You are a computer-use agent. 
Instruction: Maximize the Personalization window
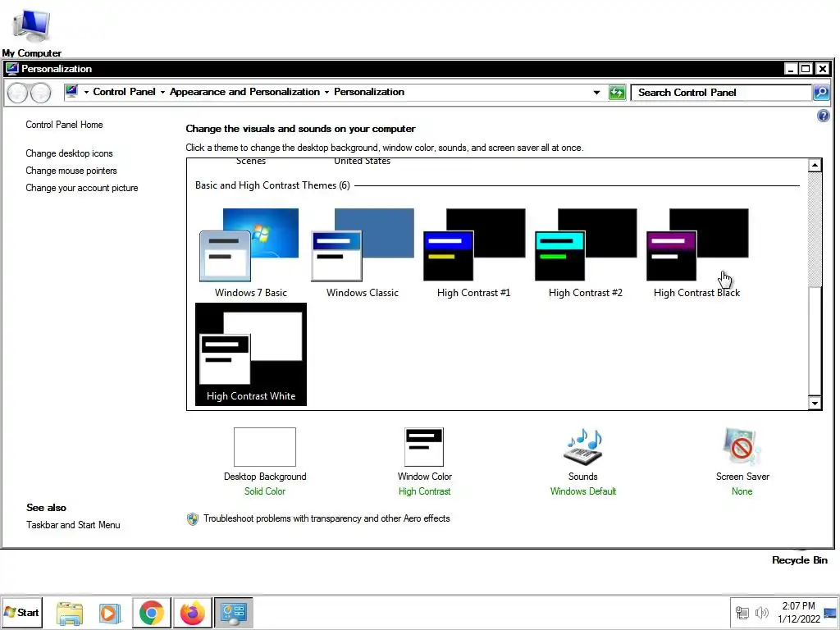coord(806,69)
